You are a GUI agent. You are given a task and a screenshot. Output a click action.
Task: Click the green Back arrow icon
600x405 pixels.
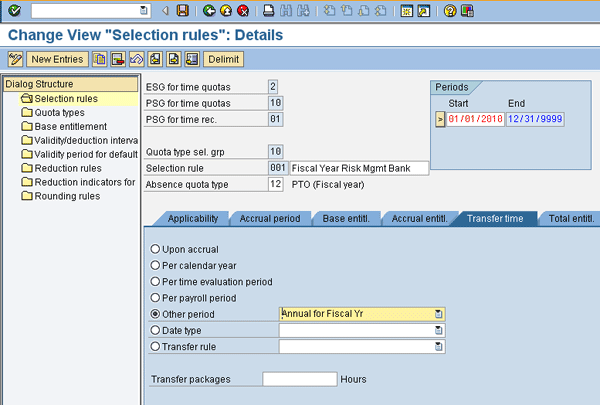209,11
